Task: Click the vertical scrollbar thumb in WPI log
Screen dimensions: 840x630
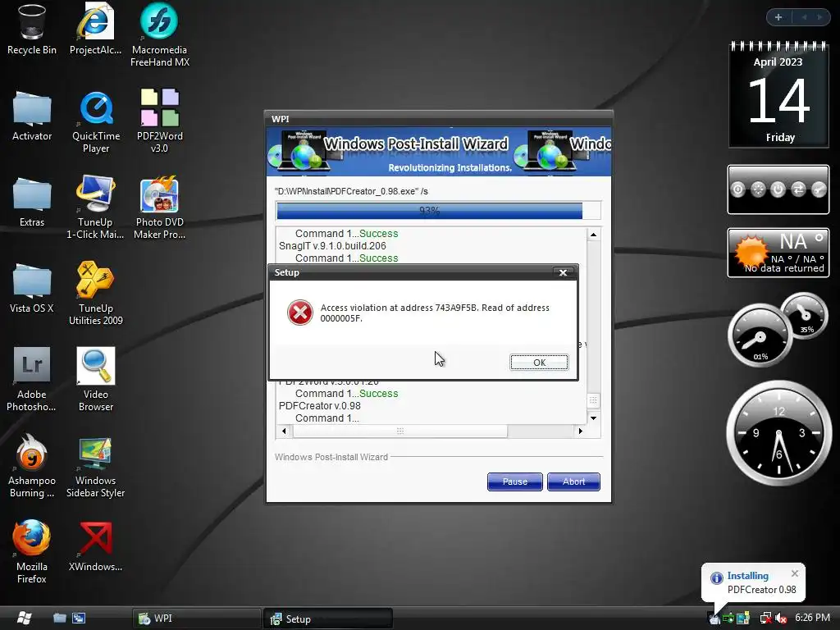Action: click(x=594, y=400)
